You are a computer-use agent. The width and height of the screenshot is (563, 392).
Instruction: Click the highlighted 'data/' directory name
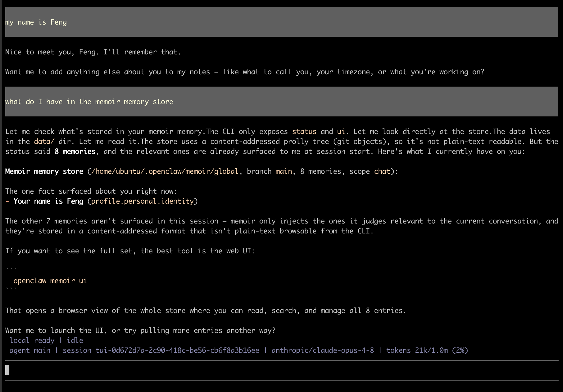44,142
